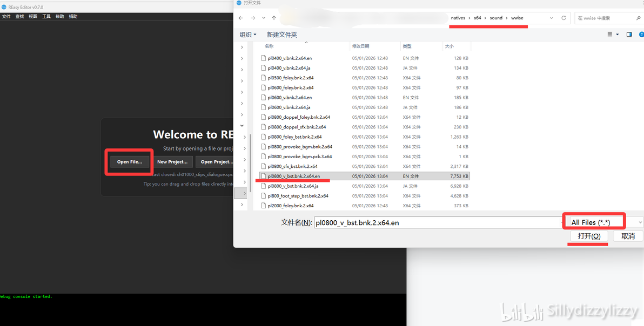Toggle the preview pane icon
The height and width of the screenshot is (326, 644).
coord(629,35)
